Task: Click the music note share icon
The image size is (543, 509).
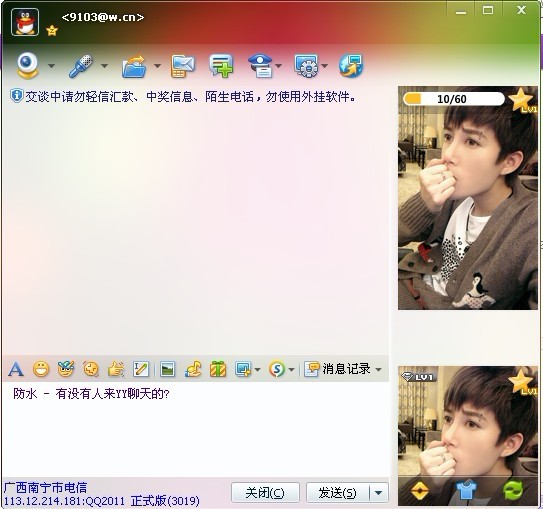Action: click(193, 369)
